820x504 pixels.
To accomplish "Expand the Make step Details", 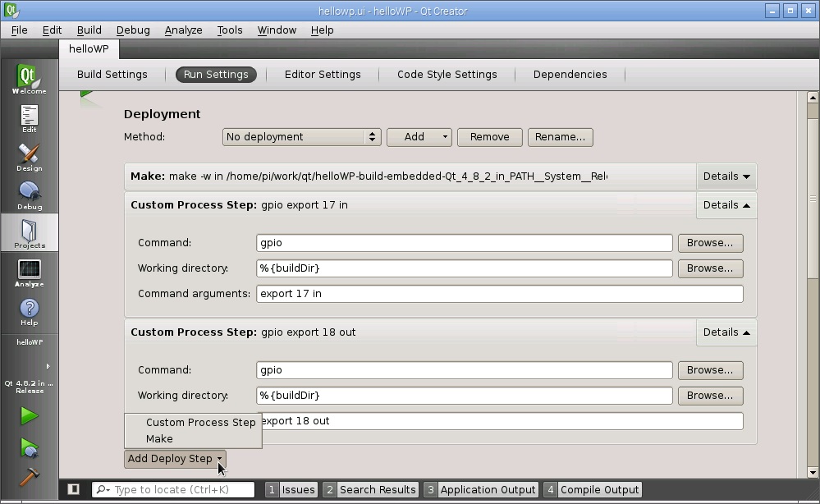I will (726, 176).
